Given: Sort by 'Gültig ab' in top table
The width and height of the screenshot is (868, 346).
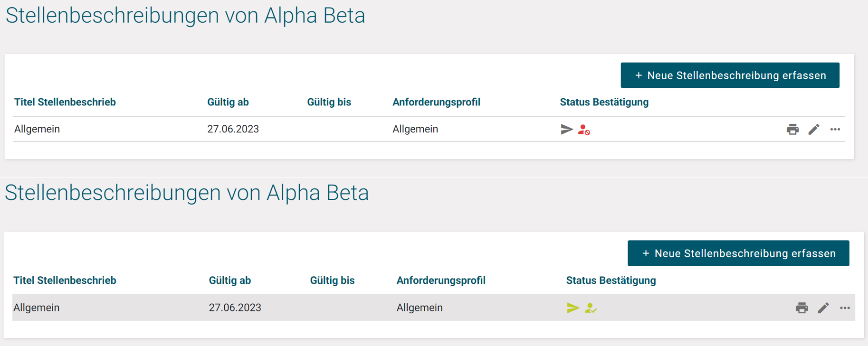Looking at the screenshot, I should tap(228, 102).
